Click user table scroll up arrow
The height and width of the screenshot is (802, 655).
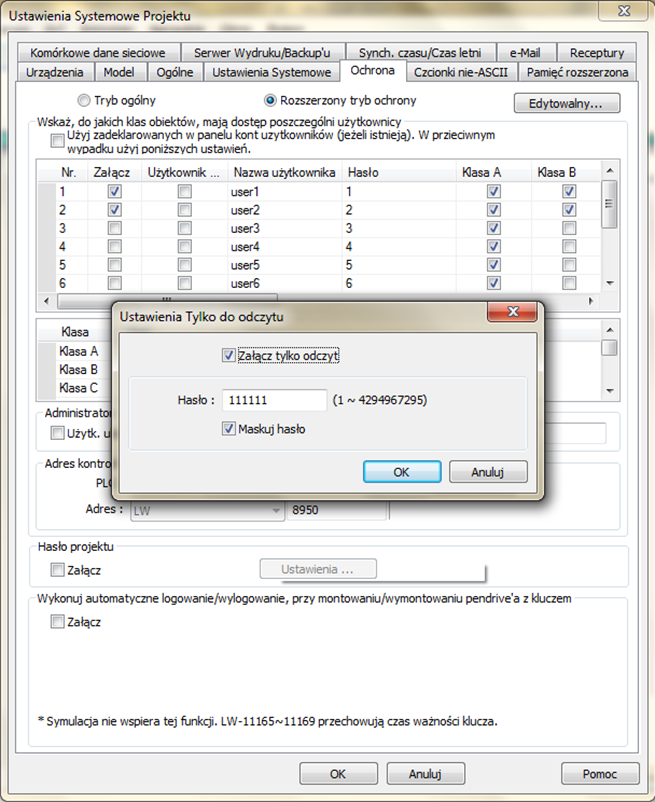coord(609,170)
